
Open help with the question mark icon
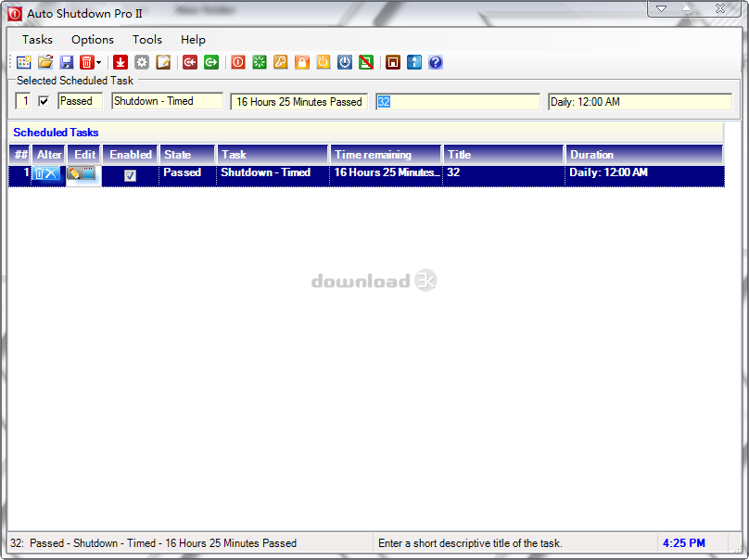click(x=435, y=62)
